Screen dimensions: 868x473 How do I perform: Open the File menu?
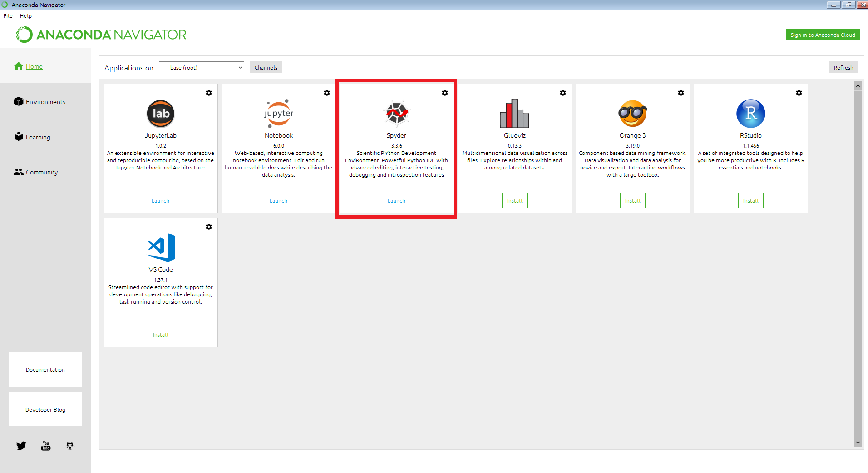coord(8,16)
